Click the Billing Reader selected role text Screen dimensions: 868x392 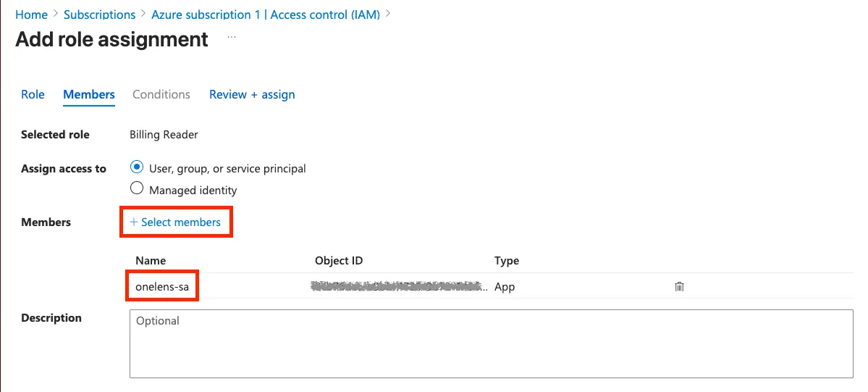point(164,135)
